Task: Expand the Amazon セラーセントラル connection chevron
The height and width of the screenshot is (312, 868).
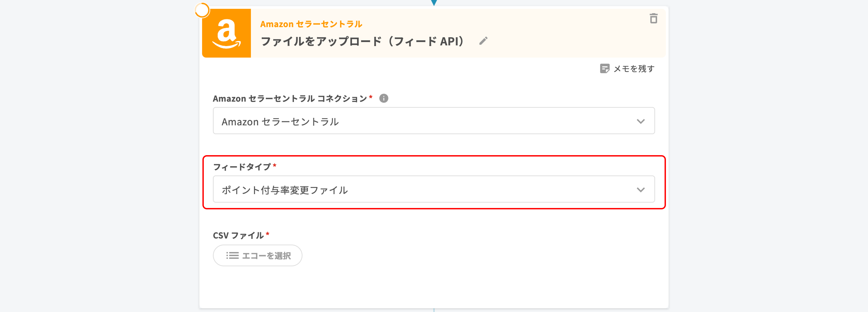Action: tap(640, 121)
